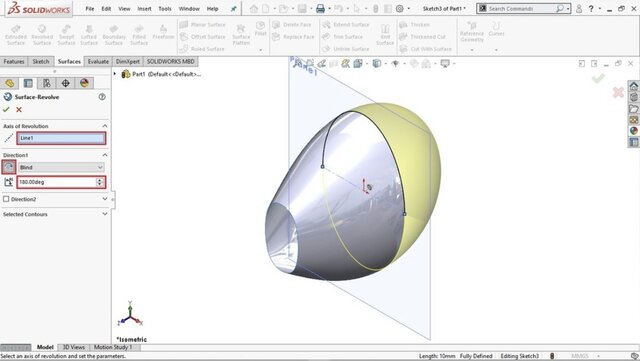The image size is (640, 361).
Task: Click the Home icon in task pane
Action: click(633, 86)
